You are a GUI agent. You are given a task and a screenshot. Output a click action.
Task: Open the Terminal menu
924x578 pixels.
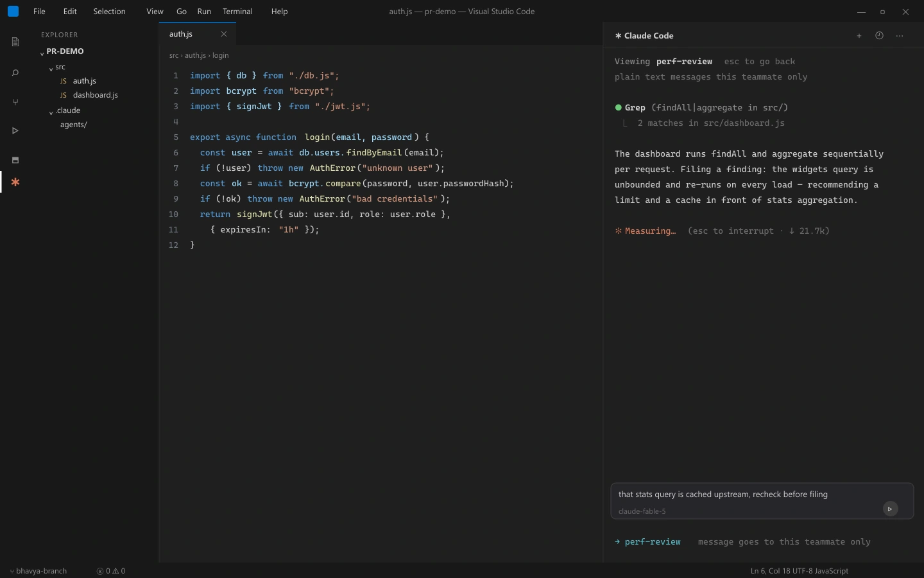coord(237,12)
